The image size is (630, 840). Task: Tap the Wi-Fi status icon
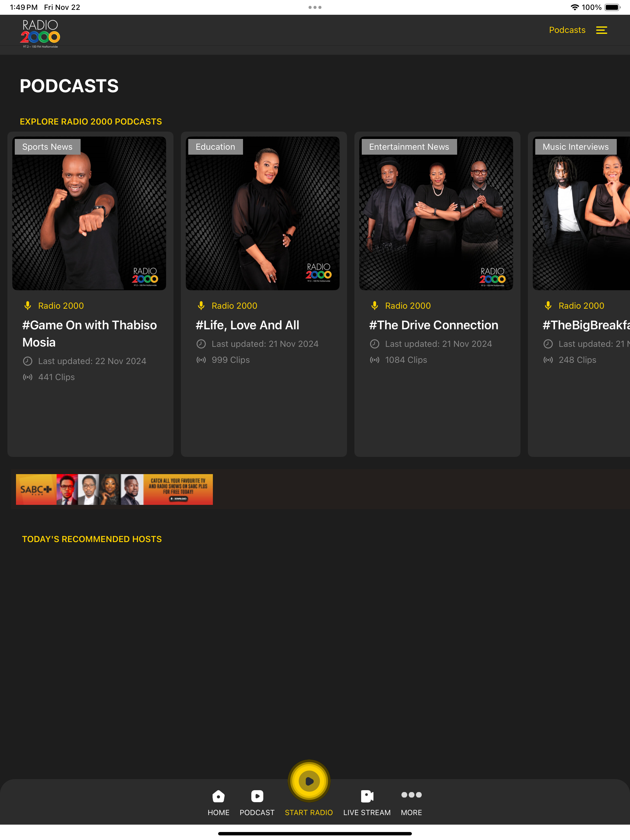click(575, 7)
